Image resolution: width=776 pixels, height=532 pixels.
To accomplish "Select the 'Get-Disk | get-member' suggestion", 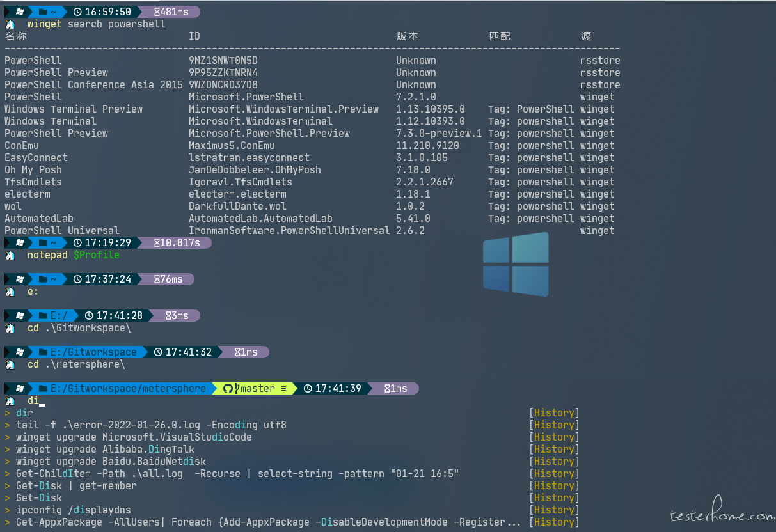I will tap(76, 486).
